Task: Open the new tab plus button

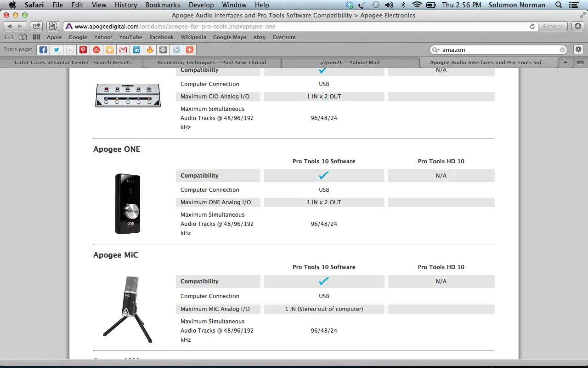Action: point(565,63)
